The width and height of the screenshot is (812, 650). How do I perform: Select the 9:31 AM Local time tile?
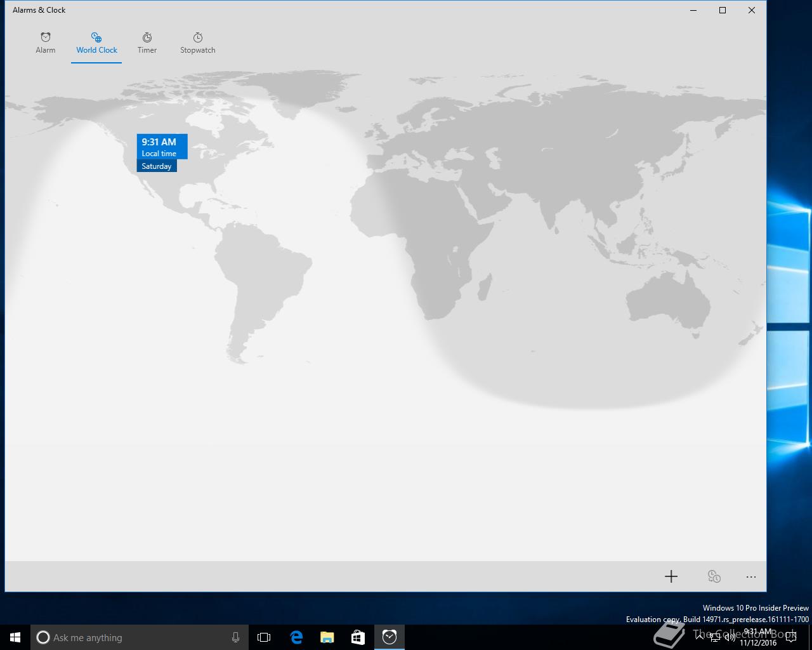(162, 147)
